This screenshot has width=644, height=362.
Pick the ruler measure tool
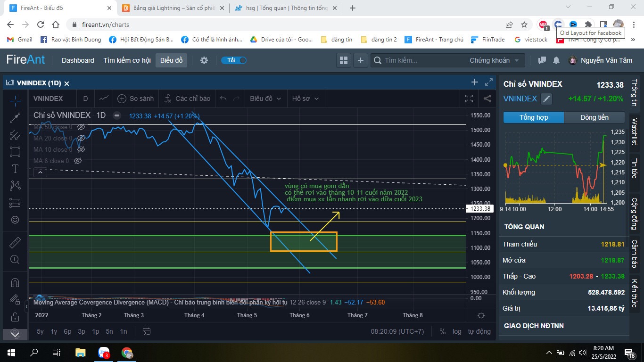click(15, 243)
